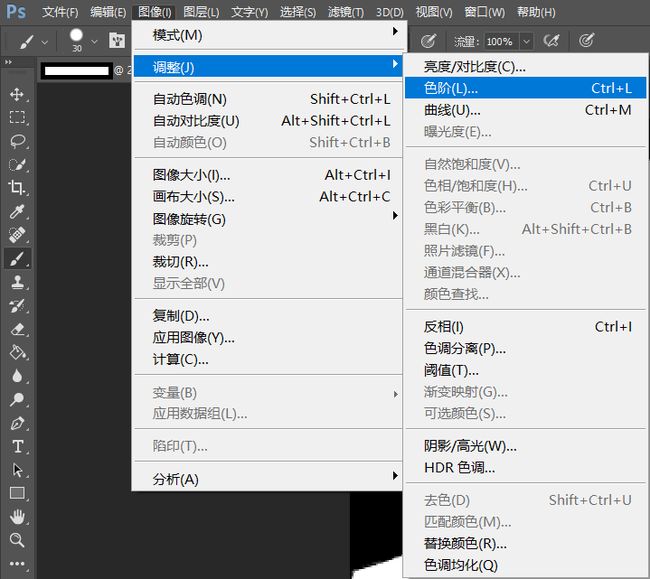650x579 pixels.
Task: Select the Clone Stamp tool
Action: [17, 282]
